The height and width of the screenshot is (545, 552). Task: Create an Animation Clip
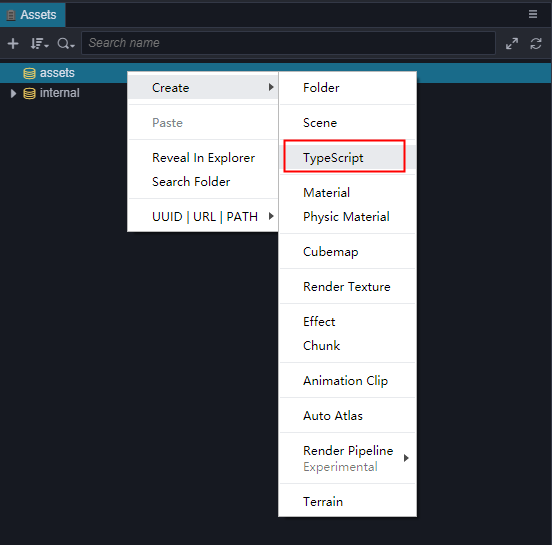[x=347, y=381]
